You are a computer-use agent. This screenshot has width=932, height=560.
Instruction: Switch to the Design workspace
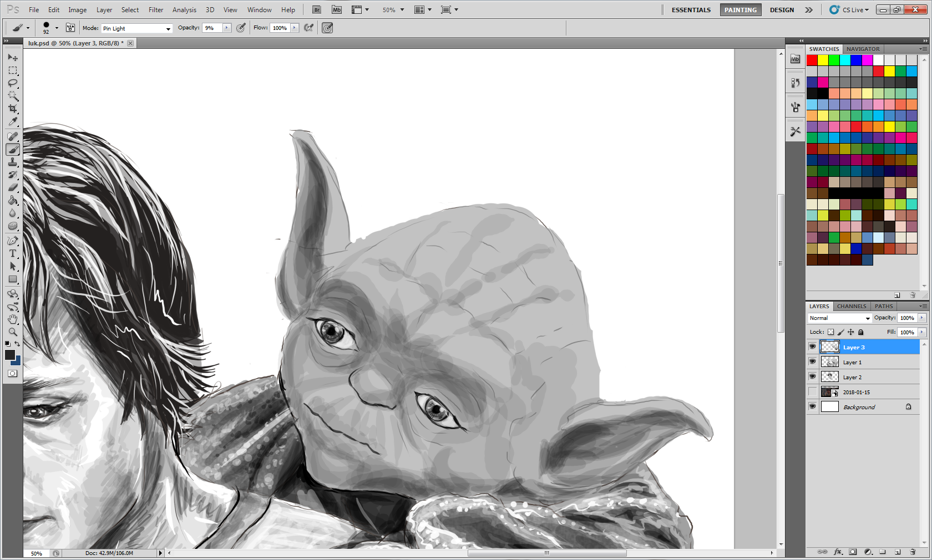(782, 10)
